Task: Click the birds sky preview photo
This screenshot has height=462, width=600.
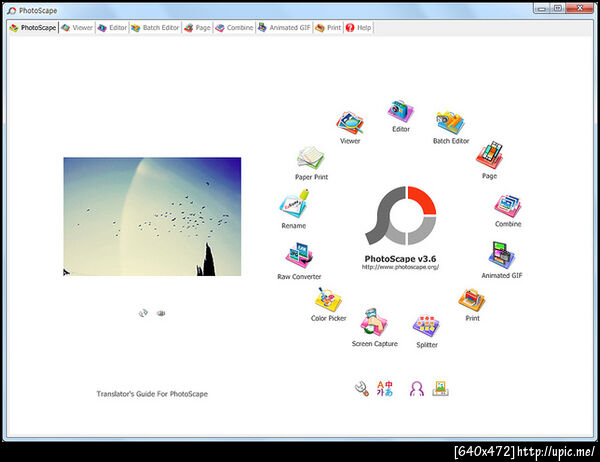Action: pyautogui.click(x=152, y=216)
